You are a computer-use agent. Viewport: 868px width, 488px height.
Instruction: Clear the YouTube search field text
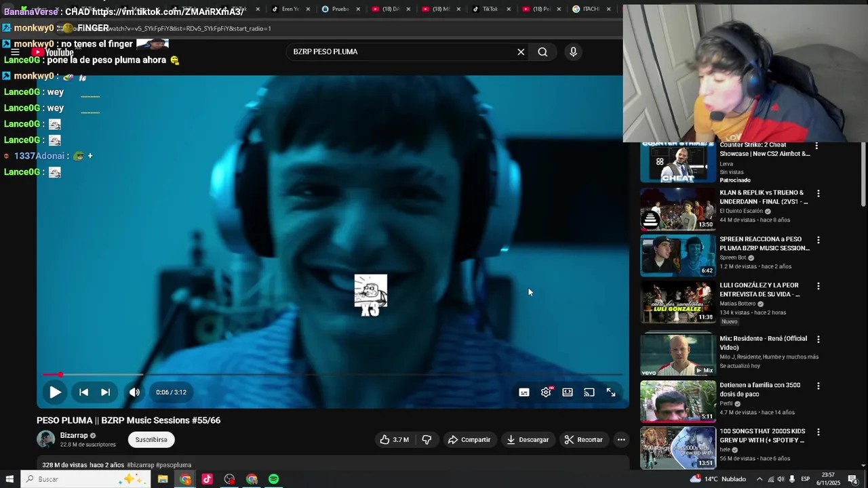pyautogui.click(x=521, y=52)
